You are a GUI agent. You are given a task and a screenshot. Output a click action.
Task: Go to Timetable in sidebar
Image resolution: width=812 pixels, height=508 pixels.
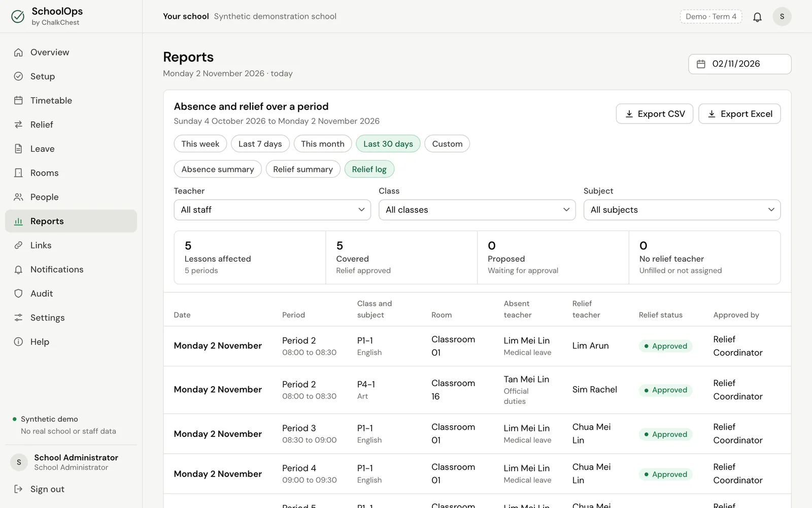tap(71, 101)
